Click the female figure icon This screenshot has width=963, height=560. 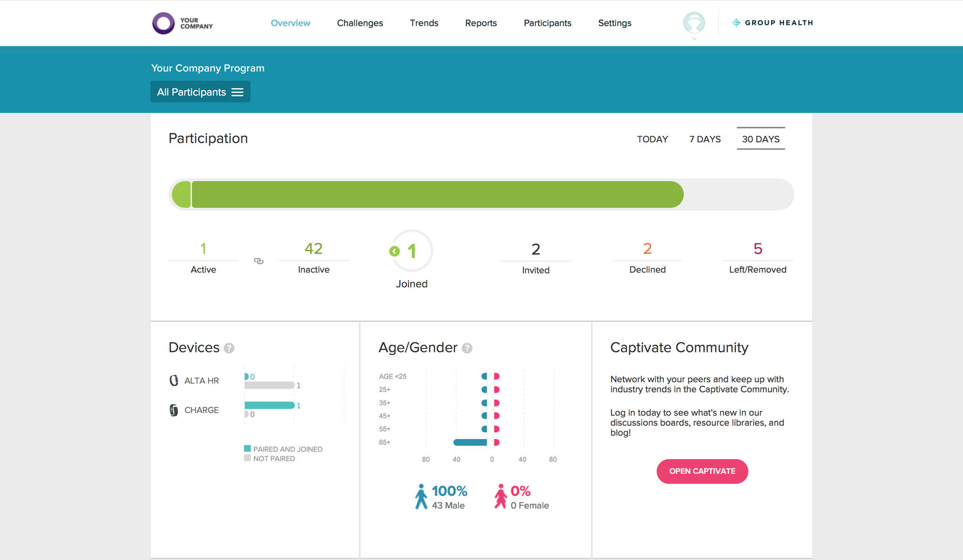500,496
